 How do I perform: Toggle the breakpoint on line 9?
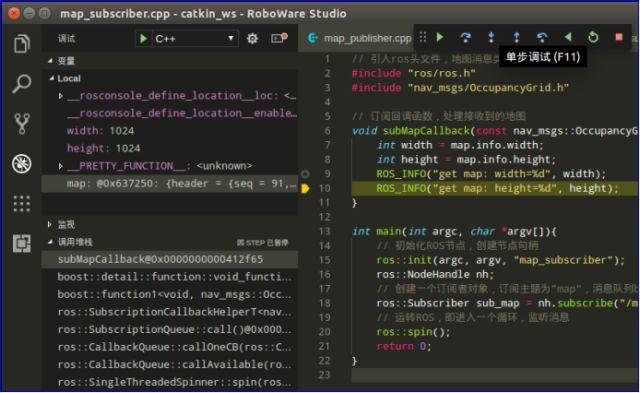[x=305, y=174]
